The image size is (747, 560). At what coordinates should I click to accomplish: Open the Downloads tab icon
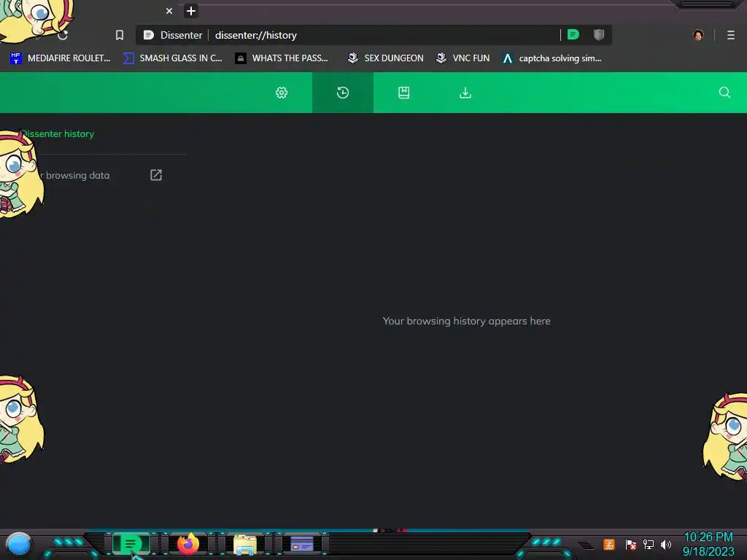click(465, 93)
